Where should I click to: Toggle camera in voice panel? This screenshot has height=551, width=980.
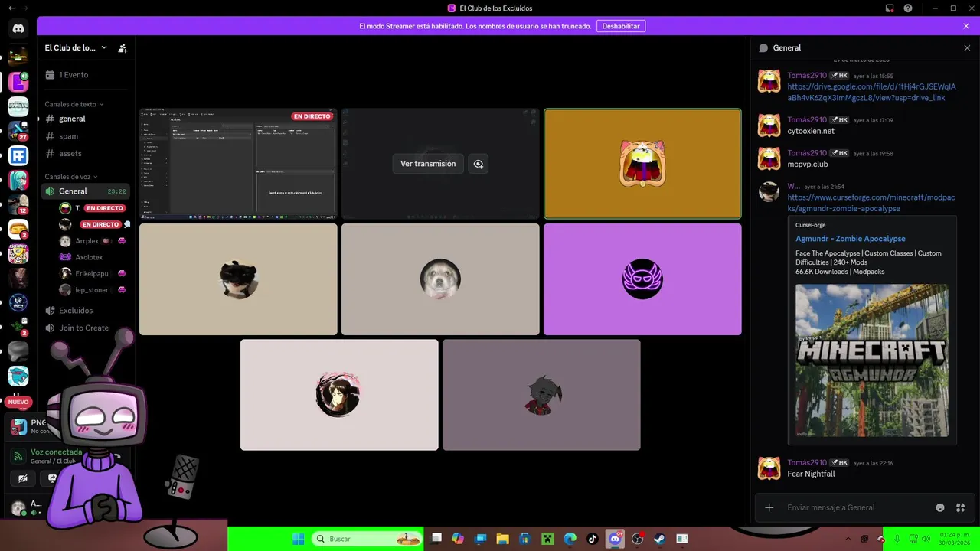click(23, 478)
